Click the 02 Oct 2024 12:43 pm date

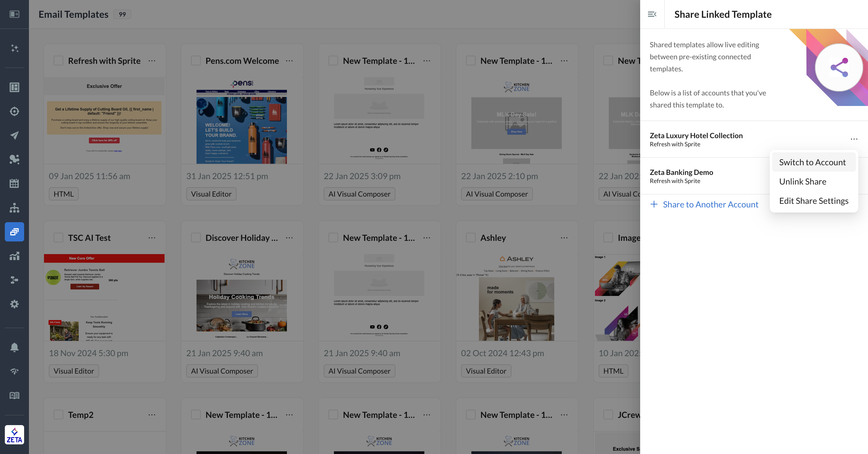(x=502, y=353)
